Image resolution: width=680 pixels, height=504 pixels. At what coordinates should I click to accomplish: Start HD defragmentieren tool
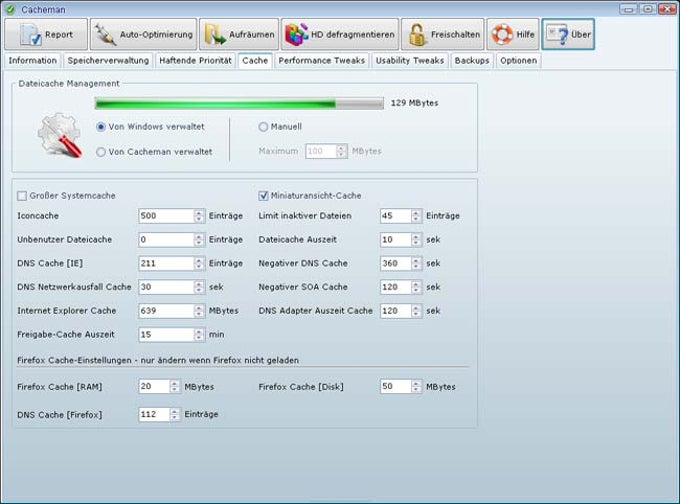pyautogui.click(x=340, y=34)
